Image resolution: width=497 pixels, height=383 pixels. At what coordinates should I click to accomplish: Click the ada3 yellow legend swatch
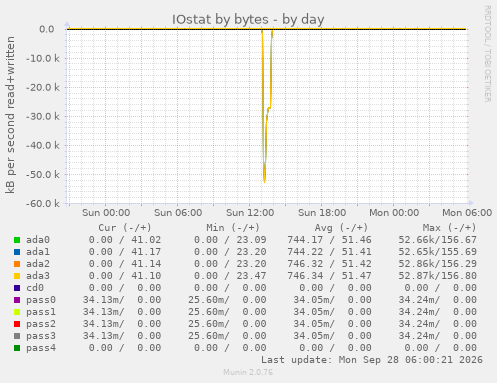click(x=17, y=276)
